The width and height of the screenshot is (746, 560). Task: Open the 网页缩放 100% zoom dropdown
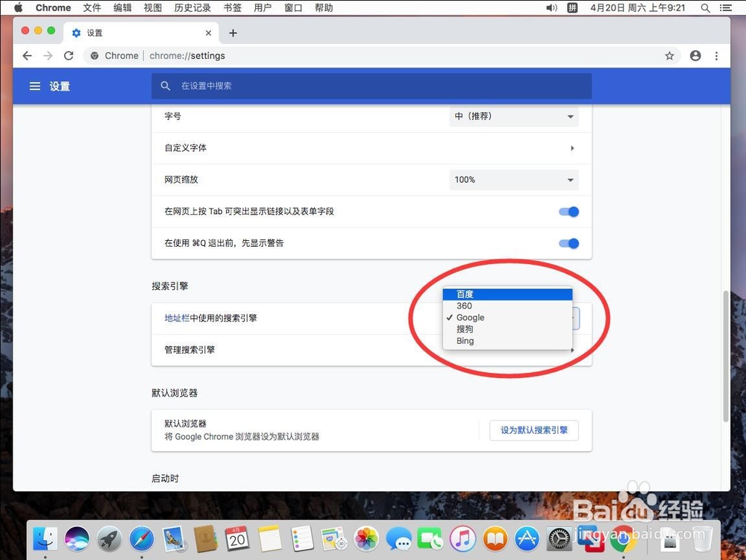pyautogui.click(x=514, y=180)
